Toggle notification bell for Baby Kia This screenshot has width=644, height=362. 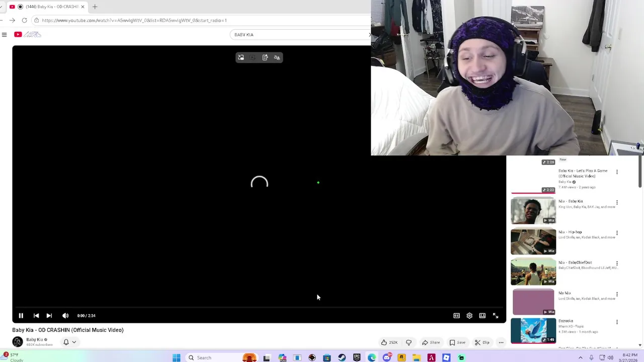66,342
